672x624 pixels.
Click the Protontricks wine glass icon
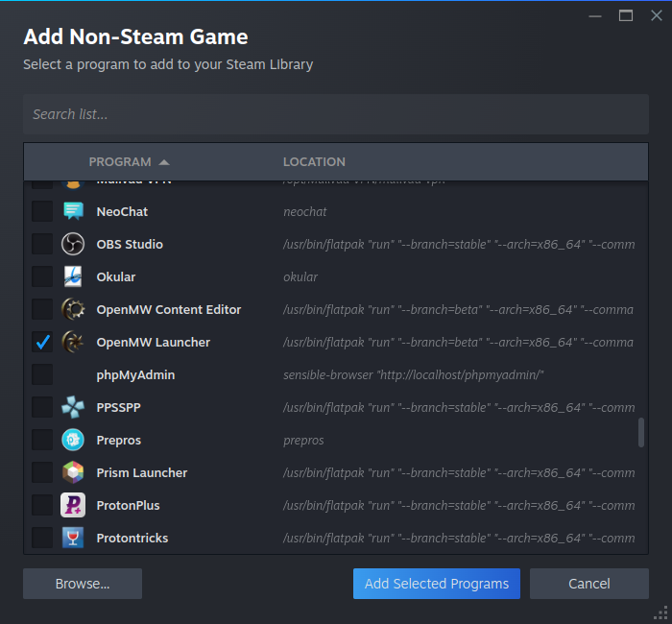pyautogui.click(x=73, y=538)
